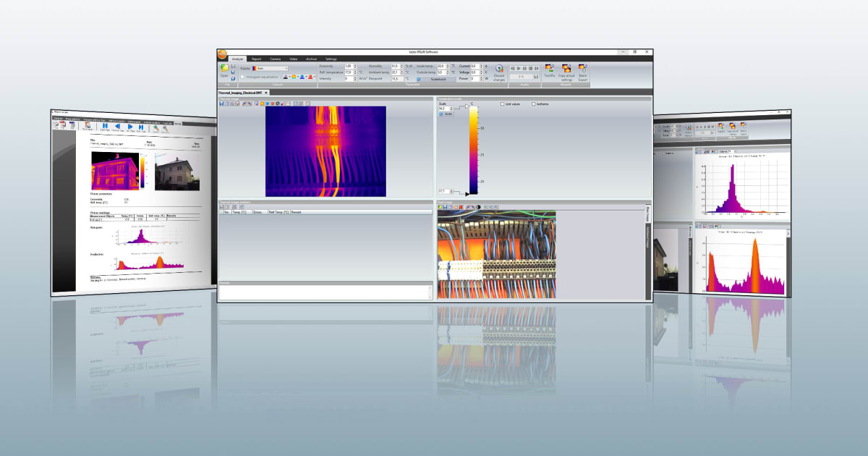Screen dimensions: 868x456
Task: Click Copy actual settings icon
Action: coord(566,70)
